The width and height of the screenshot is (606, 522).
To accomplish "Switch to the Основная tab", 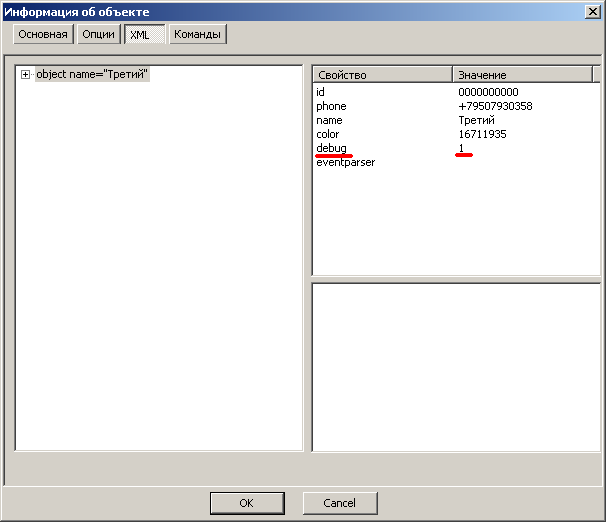I will click(43, 34).
